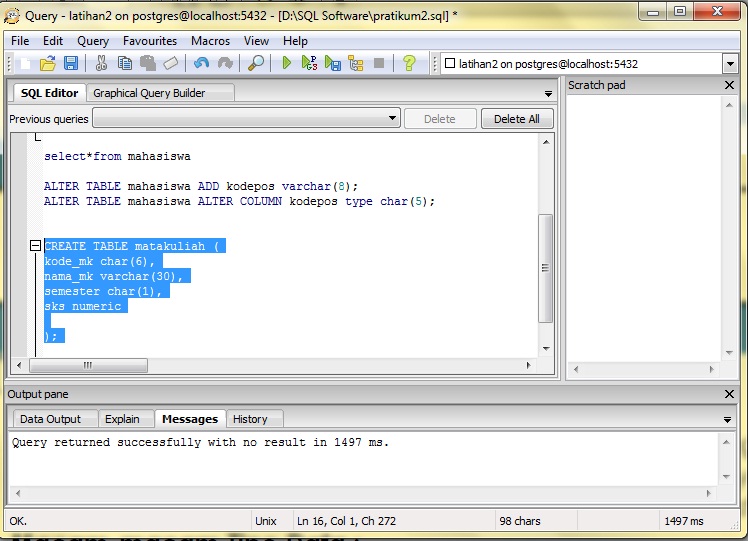Click SQL editor scroll right arrow

pos(528,365)
